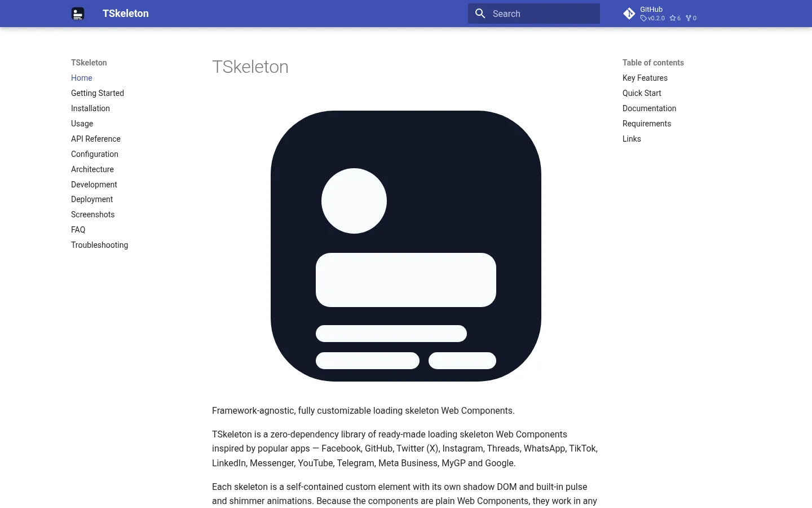
Task: Open the Screenshots page
Action: (x=93, y=214)
